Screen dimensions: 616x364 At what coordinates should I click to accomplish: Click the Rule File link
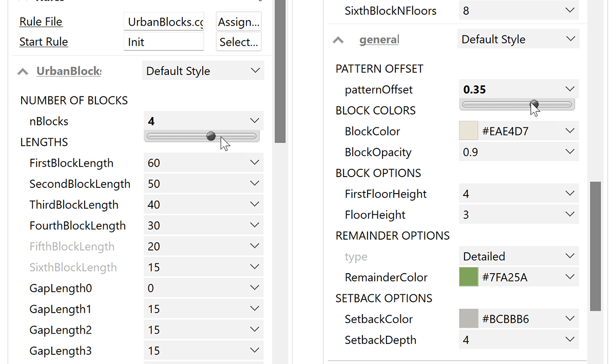(x=41, y=22)
